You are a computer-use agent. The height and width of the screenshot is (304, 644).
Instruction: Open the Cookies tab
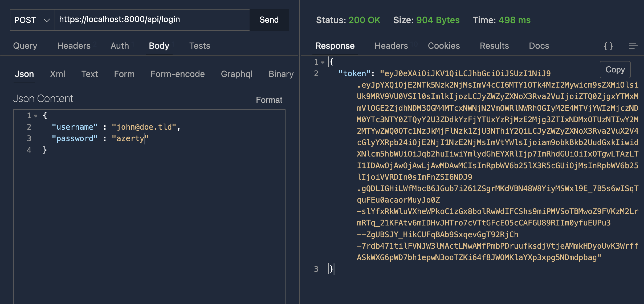coord(444,46)
